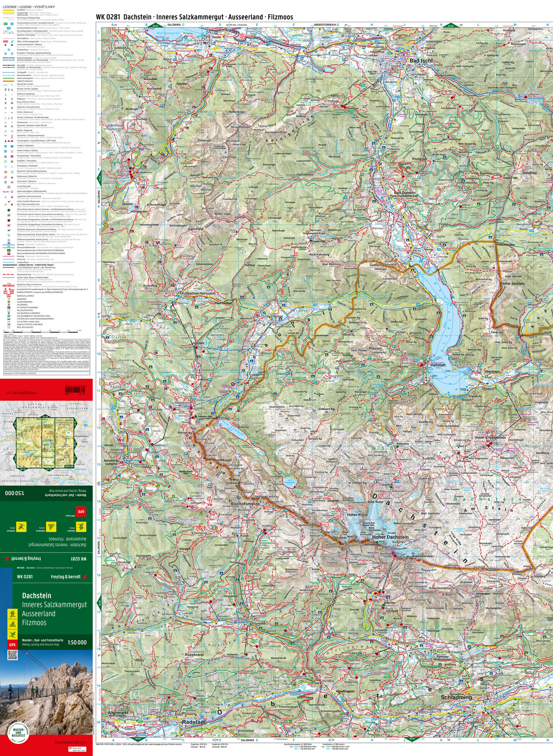Click the map title WK 0281 heading
The width and height of the screenshot is (553, 756).
tap(194, 17)
